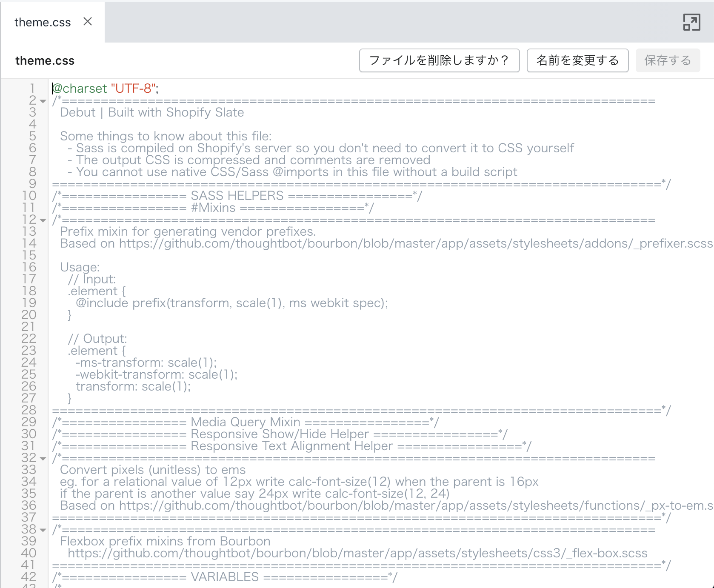Click 'if the parent is another value' line

[x=254, y=494]
